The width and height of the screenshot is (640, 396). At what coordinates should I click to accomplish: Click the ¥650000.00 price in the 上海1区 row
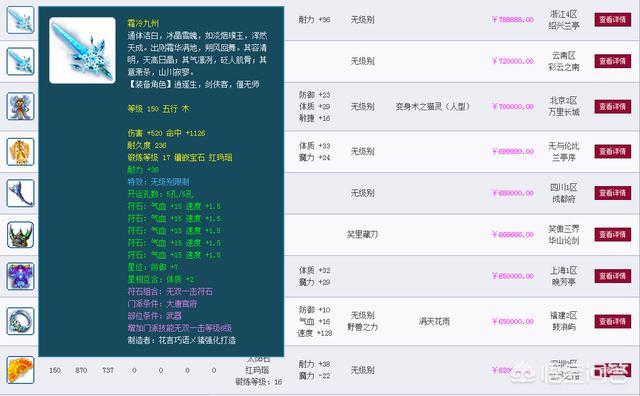pyautogui.click(x=513, y=276)
